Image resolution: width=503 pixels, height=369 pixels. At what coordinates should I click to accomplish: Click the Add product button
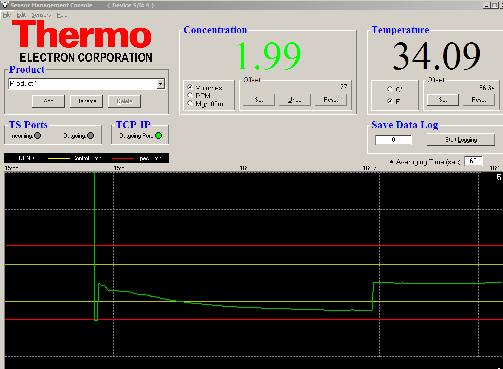click(x=48, y=101)
